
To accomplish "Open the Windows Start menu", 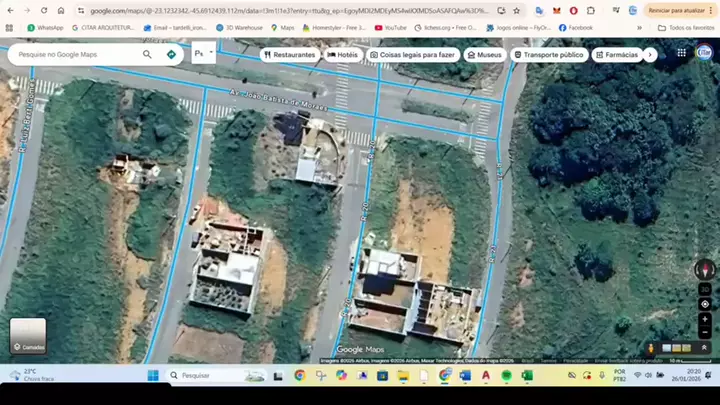I will pos(153,376).
